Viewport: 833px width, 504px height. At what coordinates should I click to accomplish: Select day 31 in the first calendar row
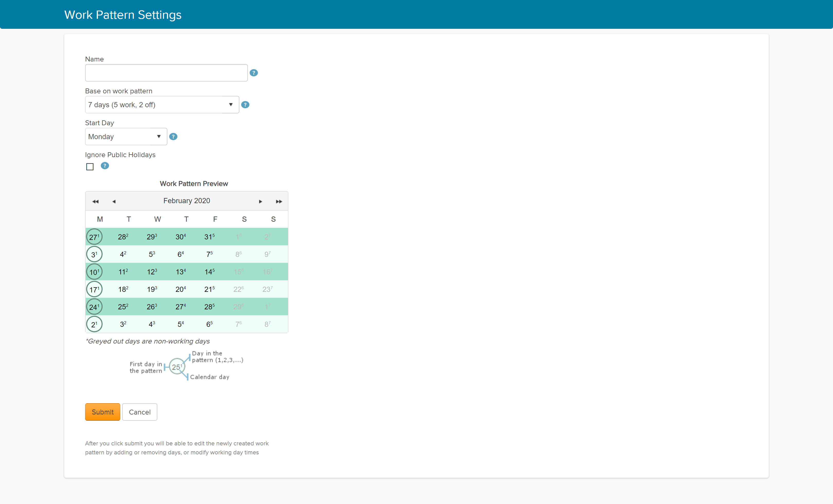point(210,237)
